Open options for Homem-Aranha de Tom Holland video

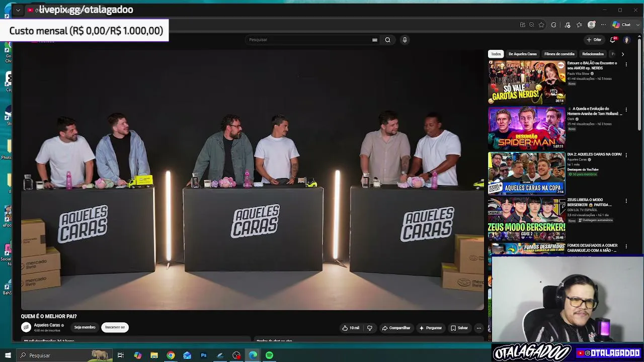pos(626,110)
